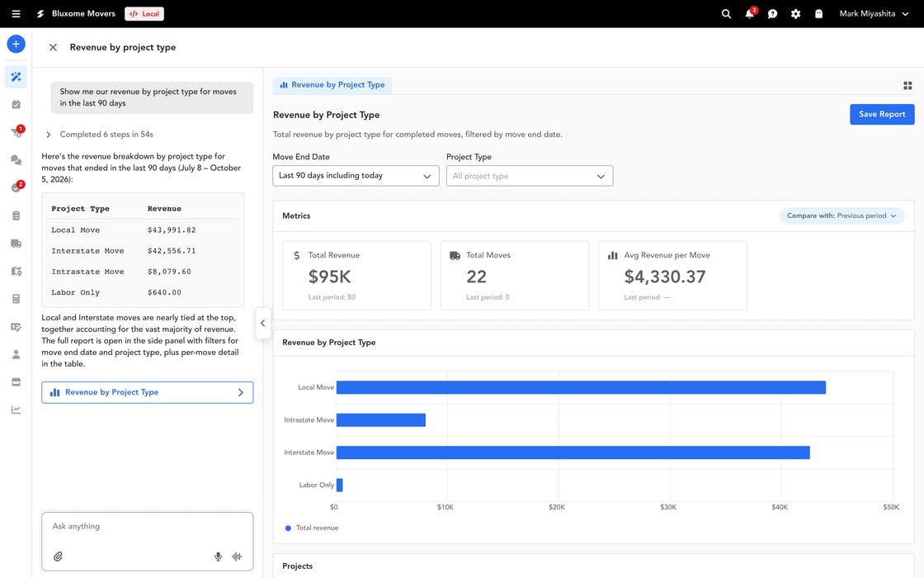Open the help chat question icon
The image size is (924, 578).
772,13
